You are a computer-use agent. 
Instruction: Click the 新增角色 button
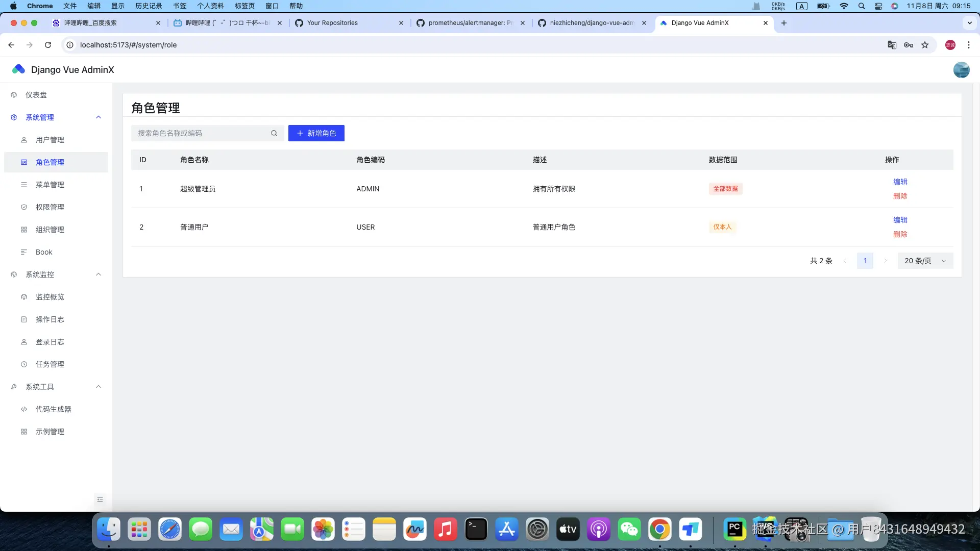(316, 133)
